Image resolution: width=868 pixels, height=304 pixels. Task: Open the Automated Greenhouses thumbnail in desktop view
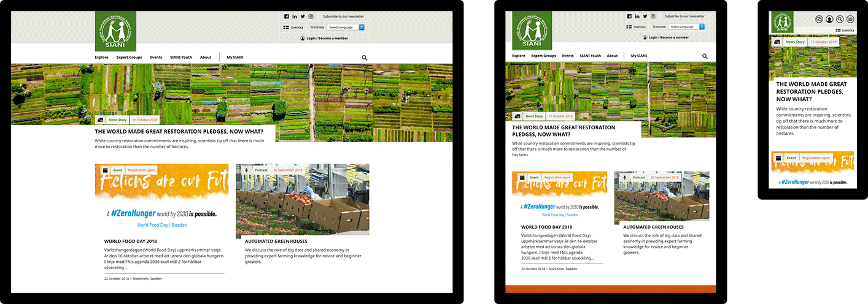coord(302,199)
